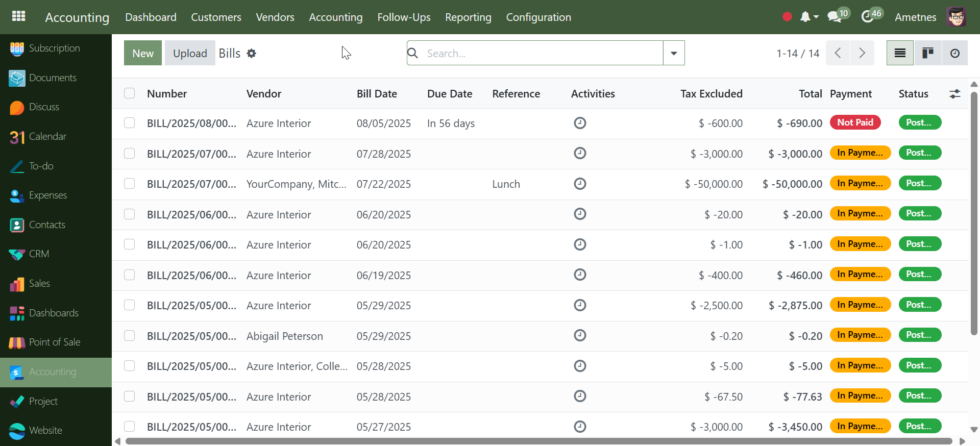Check the Abigail Peterson bill checkbox
This screenshot has width=980, height=446.
tap(130, 336)
